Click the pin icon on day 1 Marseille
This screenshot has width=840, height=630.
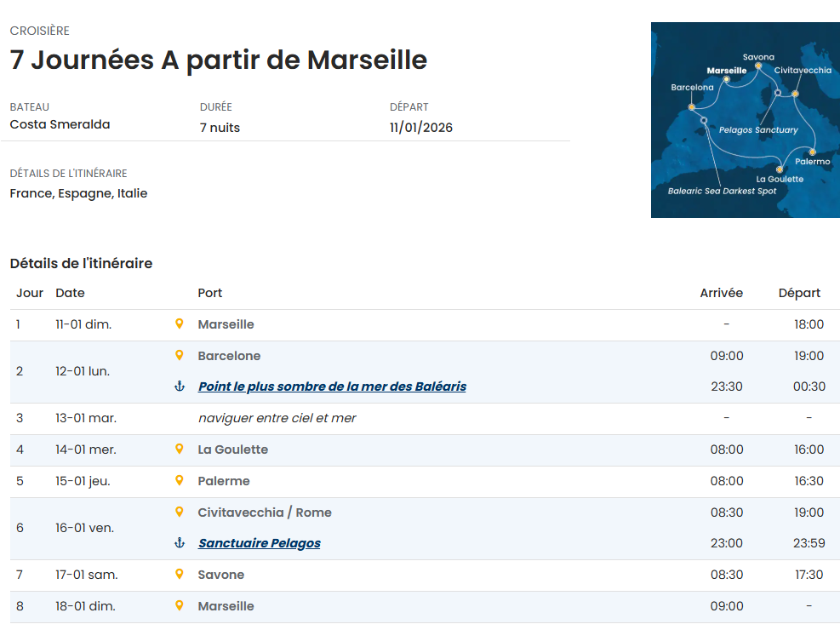point(179,324)
